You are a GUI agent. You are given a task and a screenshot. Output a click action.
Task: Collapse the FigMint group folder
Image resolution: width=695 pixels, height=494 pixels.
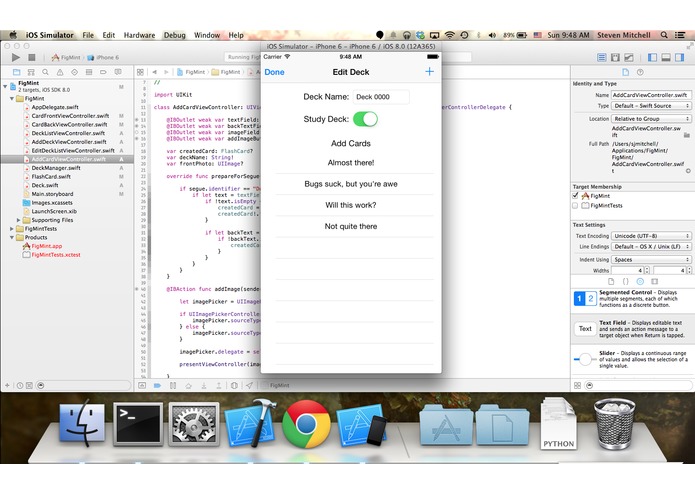pos(12,98)
